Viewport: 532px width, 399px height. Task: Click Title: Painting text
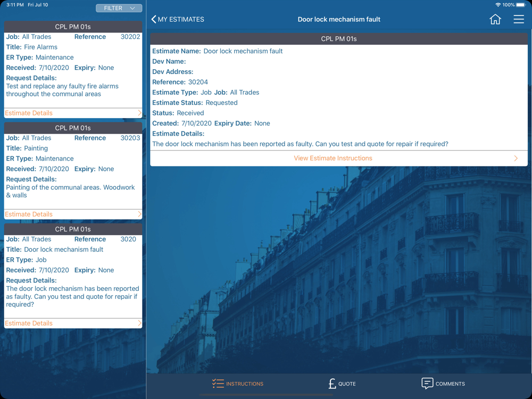coord(27,148)
